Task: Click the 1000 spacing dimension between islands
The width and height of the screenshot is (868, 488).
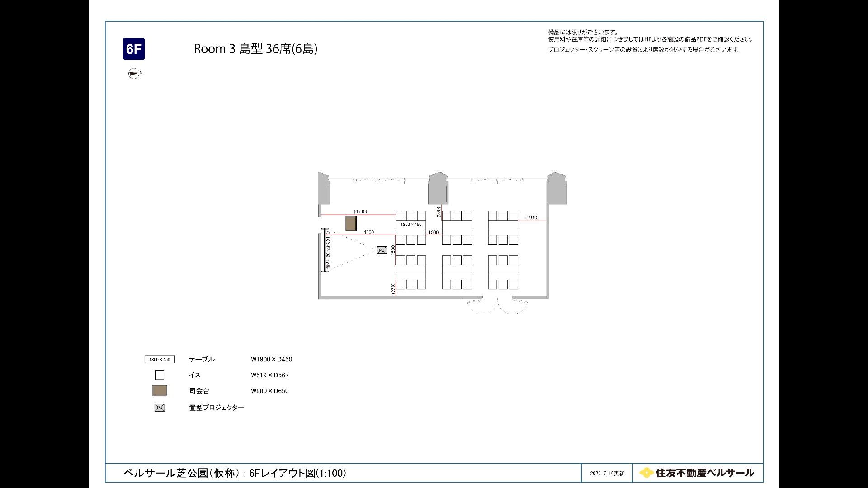Action: [433, 232]
